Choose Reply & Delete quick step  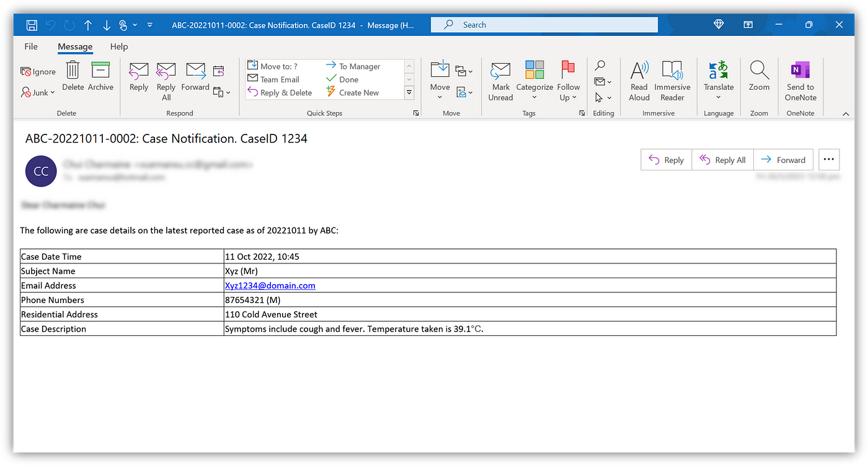[x=280, y=92]
